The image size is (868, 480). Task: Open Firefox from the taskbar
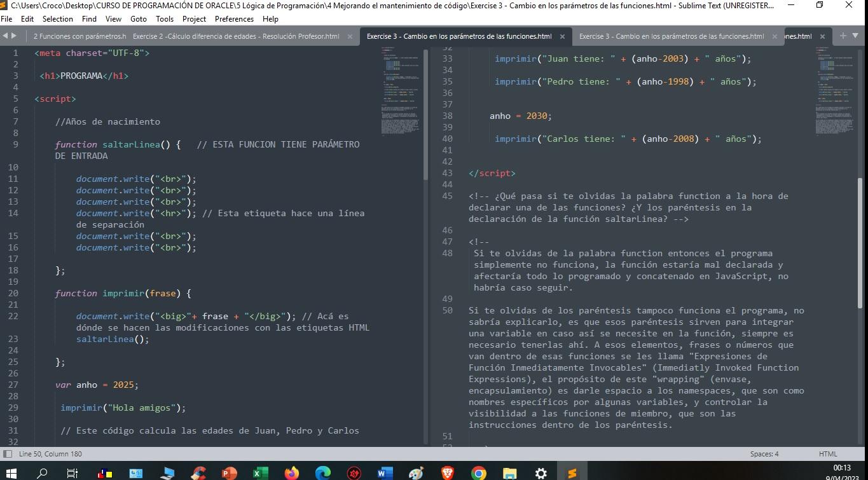click(291, 473)
